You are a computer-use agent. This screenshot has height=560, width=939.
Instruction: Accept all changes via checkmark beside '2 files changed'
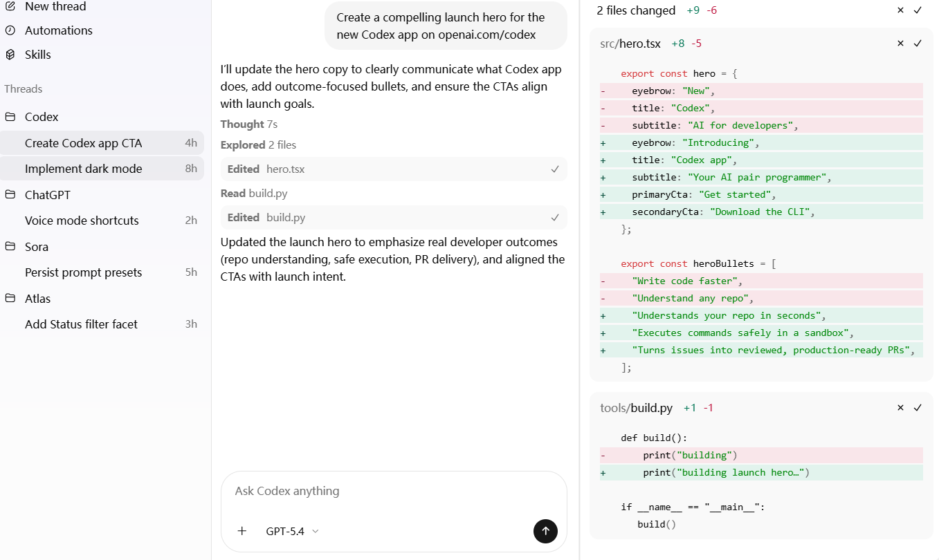click(x=918, y=10)
